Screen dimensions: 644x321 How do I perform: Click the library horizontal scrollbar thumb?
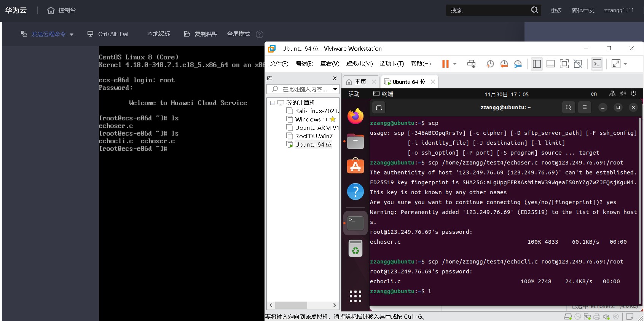click(291, 305)
